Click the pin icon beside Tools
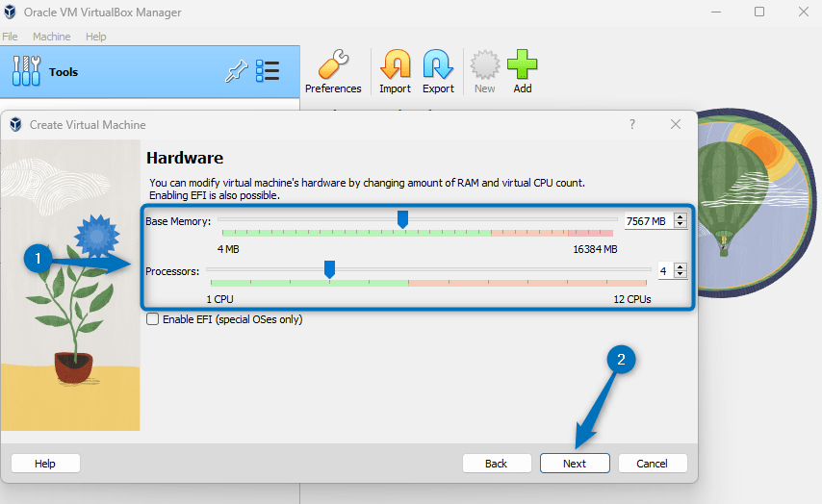Viewport: 822px width, 504px height. [x=236, y=71]
